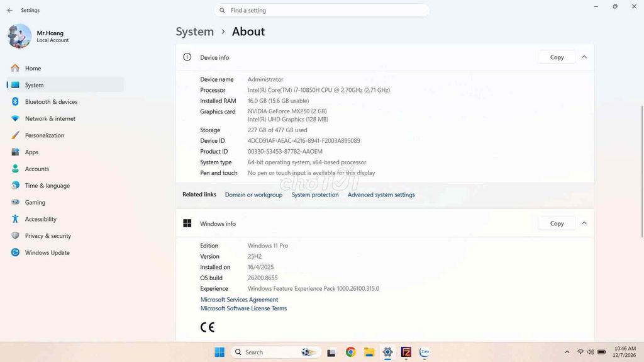Click the NVIDIA GeForce MX250 graphics text

pos(287,111)
